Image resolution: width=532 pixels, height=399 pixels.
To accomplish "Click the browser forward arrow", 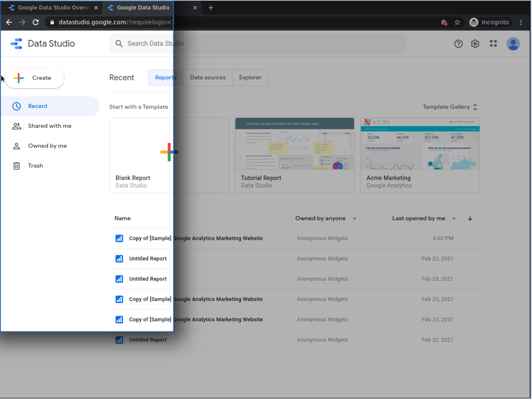I will click(22, 22).
